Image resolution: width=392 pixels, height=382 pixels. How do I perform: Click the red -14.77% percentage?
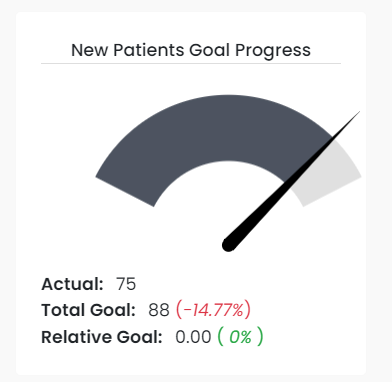pyautogui.click(x=213, y=310)
